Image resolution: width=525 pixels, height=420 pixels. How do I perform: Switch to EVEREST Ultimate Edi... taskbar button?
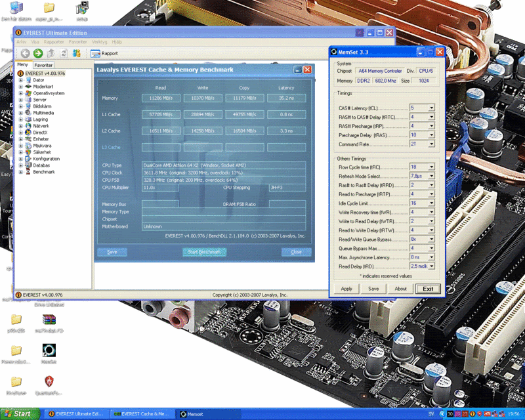tap(77, 414)
